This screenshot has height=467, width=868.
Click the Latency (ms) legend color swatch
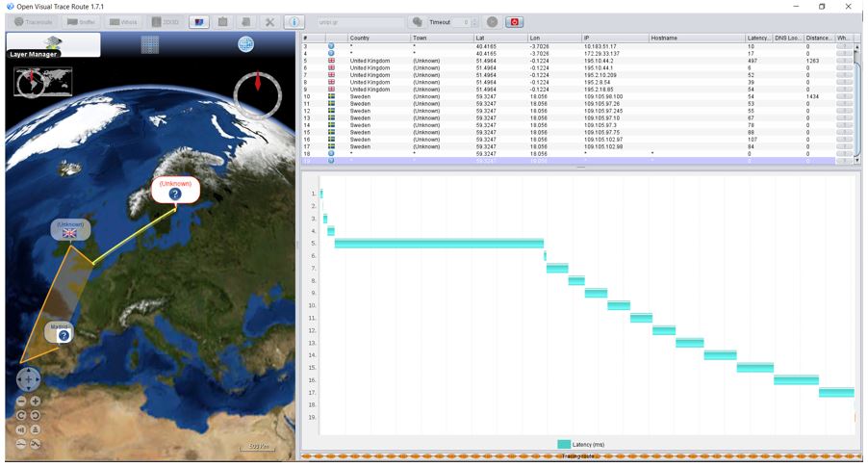(x=564, y=444)
